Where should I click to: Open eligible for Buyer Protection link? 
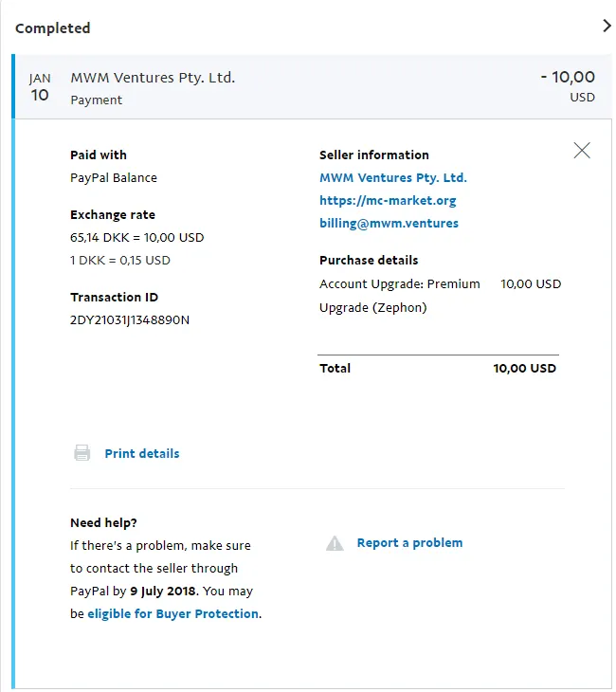pos(173,614)
